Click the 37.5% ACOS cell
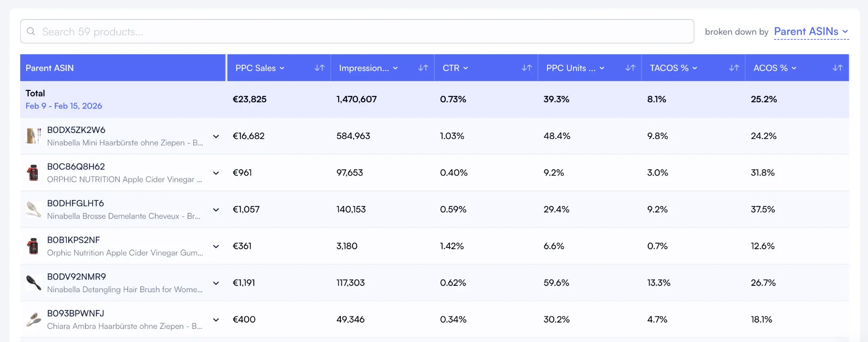This screenshot has height=342, width=868. point(763,209)
